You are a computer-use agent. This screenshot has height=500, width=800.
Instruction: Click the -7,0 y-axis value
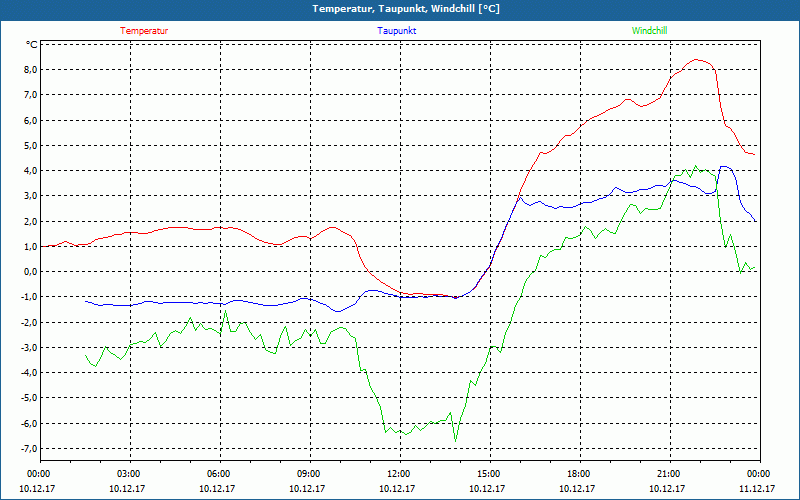coord(29,448)
